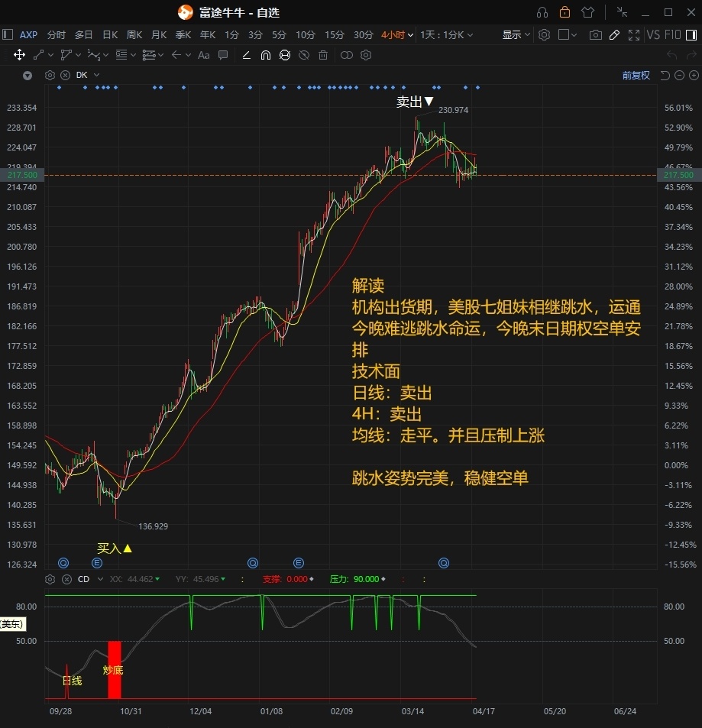Switch to the 30分 timeframe tab

pos(363,35)
